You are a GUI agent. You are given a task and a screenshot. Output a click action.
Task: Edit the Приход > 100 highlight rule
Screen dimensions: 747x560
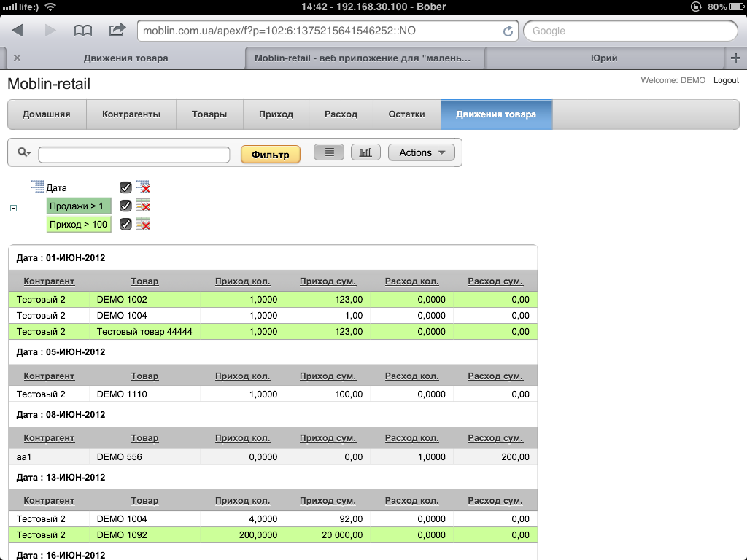coord(79,225)
